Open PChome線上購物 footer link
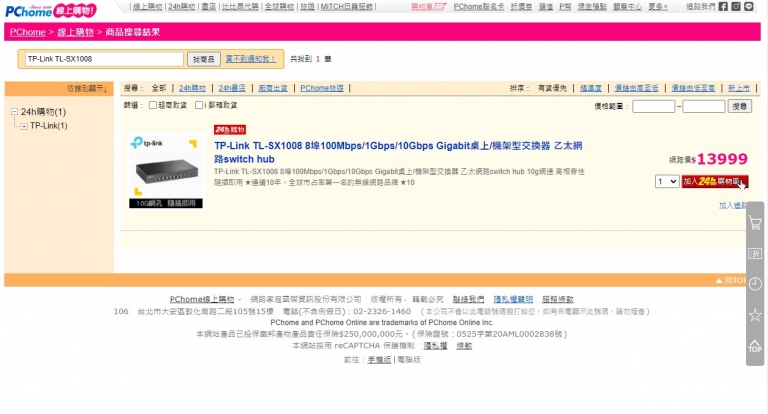Screen dimensions: 768x414 point(202,299)
